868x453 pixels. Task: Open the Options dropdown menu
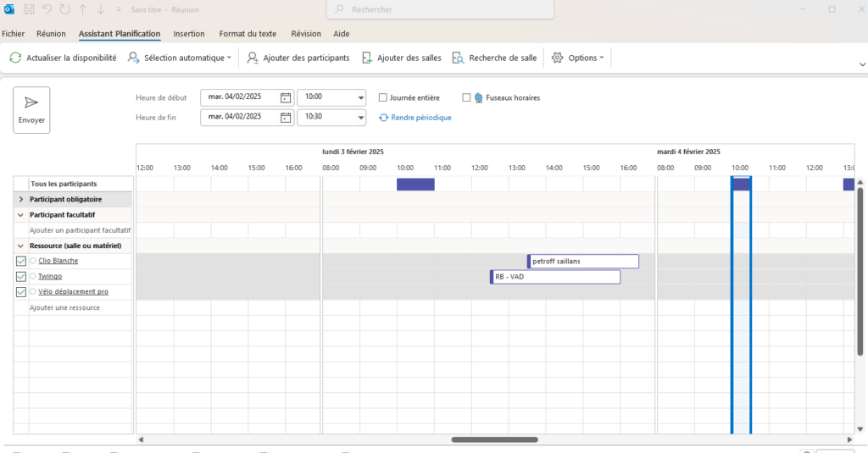point(578,58)
